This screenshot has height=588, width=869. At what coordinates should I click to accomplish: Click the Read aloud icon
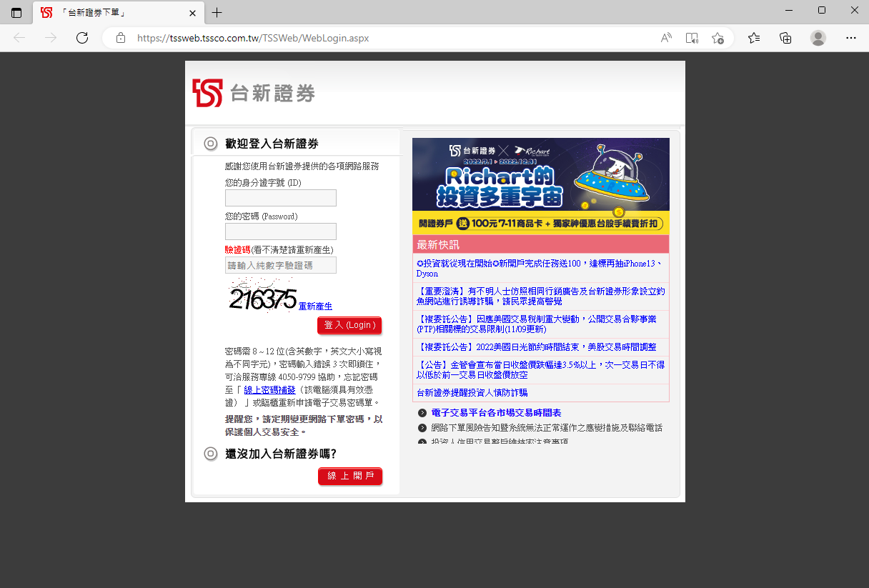coord(666,38)
